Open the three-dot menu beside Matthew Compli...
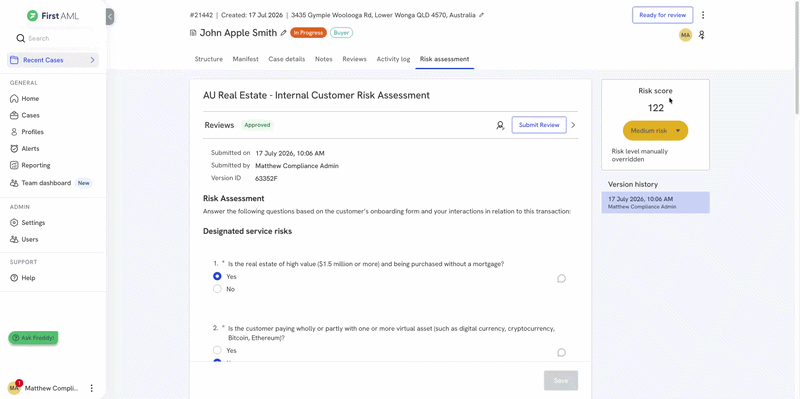The height and width of the screenshot is (399, 800). tap(92, 388)
